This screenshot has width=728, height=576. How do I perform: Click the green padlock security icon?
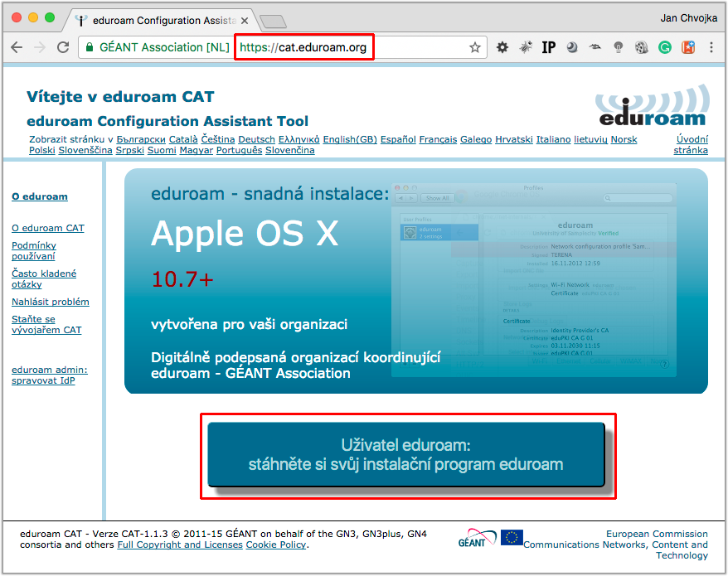[90, 47]
